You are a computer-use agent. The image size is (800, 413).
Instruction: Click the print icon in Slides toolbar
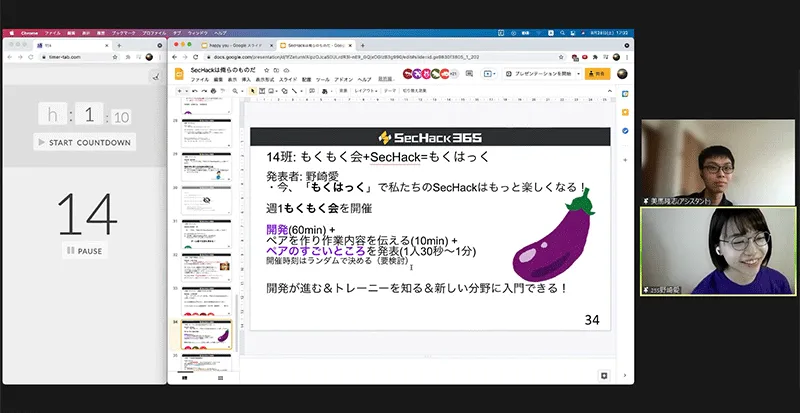click(213, 91)
